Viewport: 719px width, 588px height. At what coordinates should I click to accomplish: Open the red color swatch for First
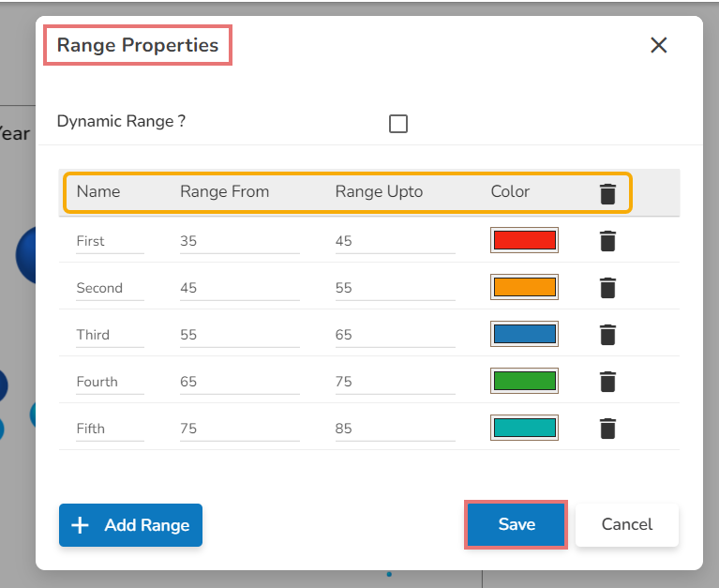click(x=524, y=240)
